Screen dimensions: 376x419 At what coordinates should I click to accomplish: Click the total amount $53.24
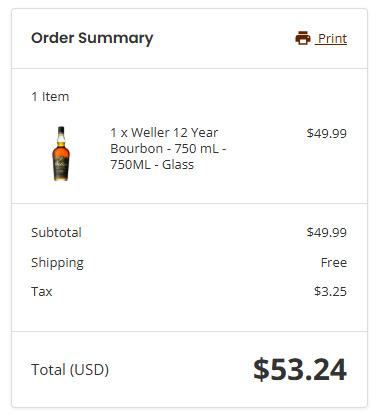(300, 369)
